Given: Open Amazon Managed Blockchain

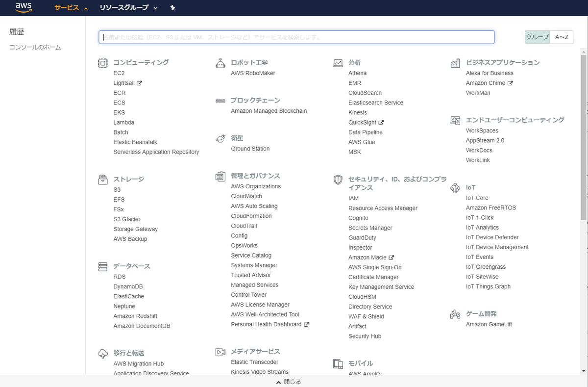Looking at the screenshot, I should (x=269, y=111).
